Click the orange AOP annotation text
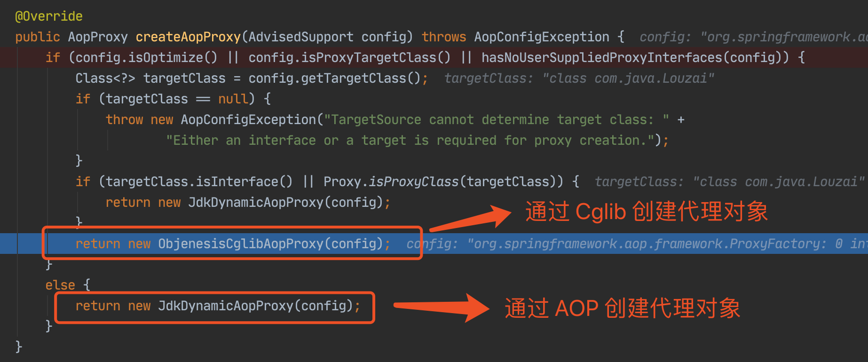Viewport: 868px width, 362px height. click(x=623, y=308)
